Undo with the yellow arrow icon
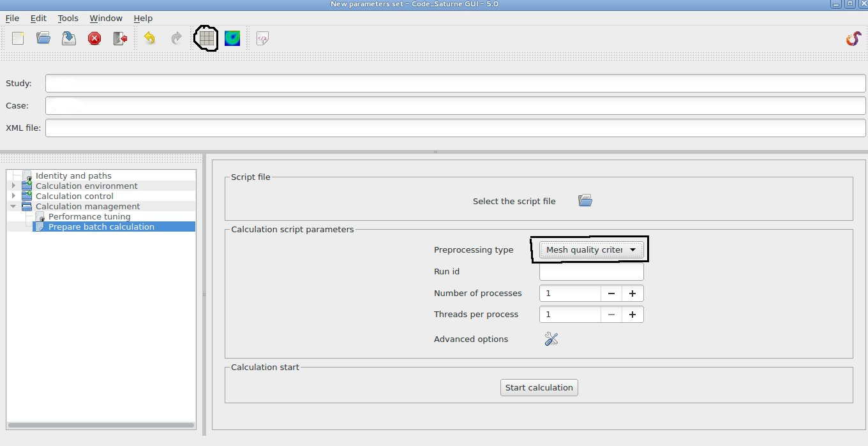This screenshot has width=868, height=446. coord(149,39)
